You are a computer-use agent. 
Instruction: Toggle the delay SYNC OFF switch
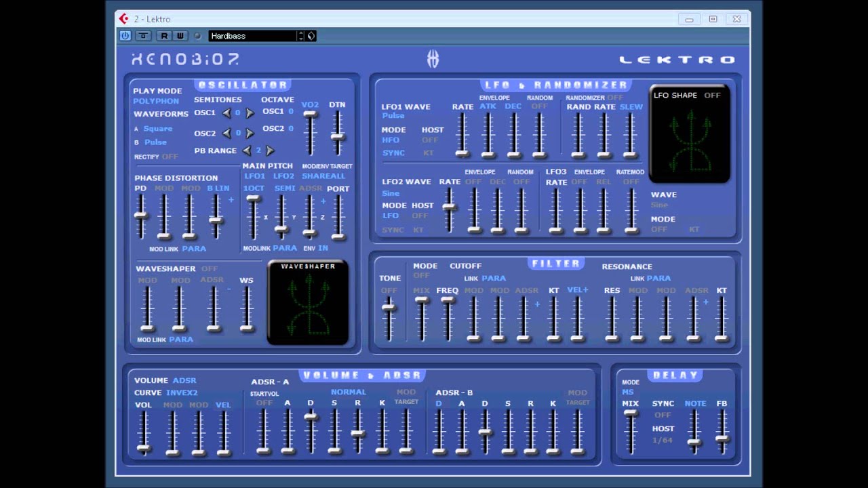663,415
